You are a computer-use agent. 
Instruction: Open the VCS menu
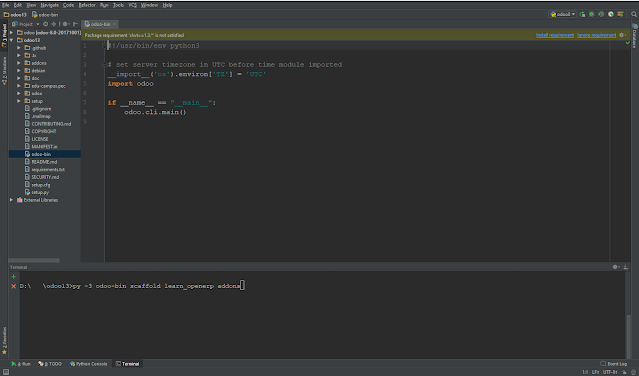(133, 5)
